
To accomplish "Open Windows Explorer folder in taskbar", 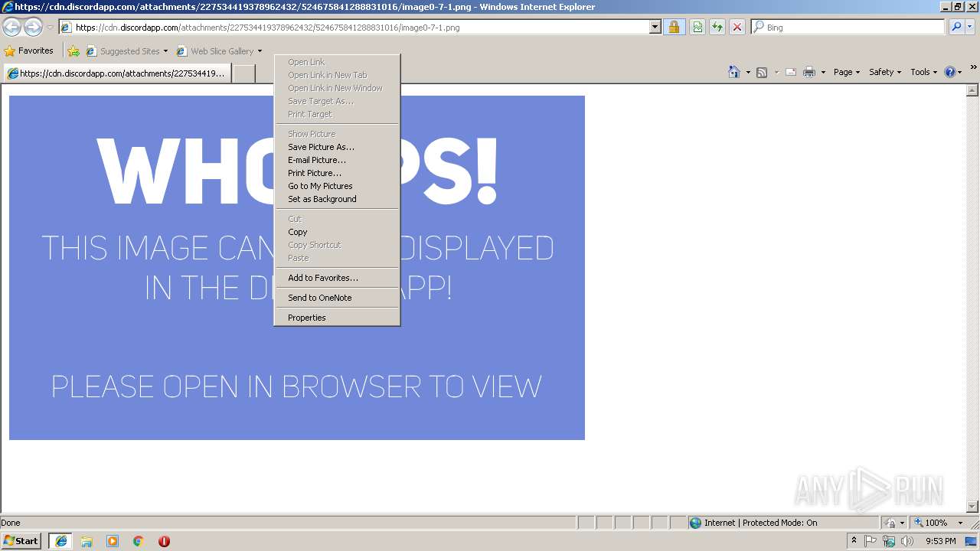I will coord(87,541).
